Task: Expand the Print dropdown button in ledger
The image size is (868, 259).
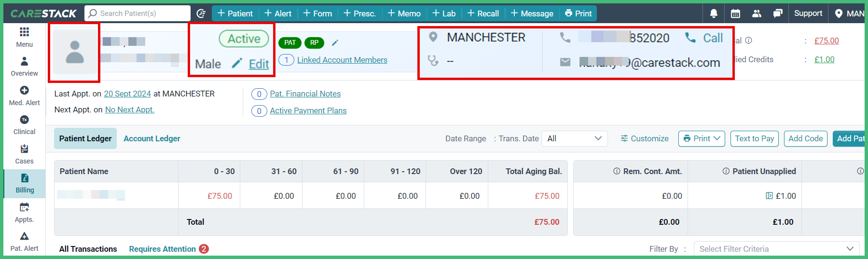Action: pos(702,138)
